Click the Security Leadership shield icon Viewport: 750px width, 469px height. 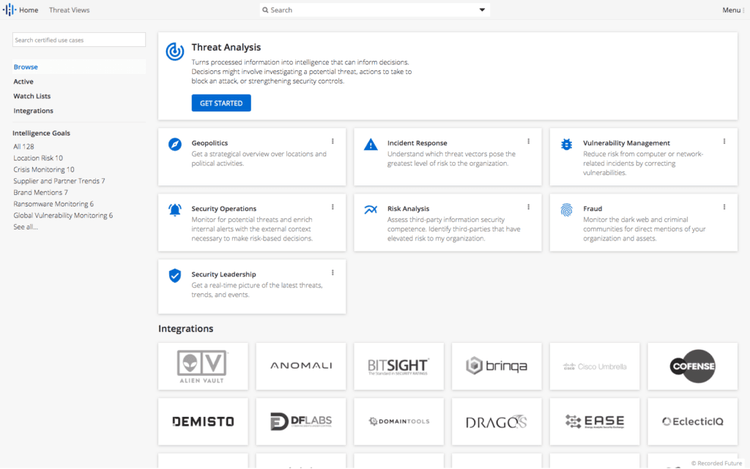[175, 275]
